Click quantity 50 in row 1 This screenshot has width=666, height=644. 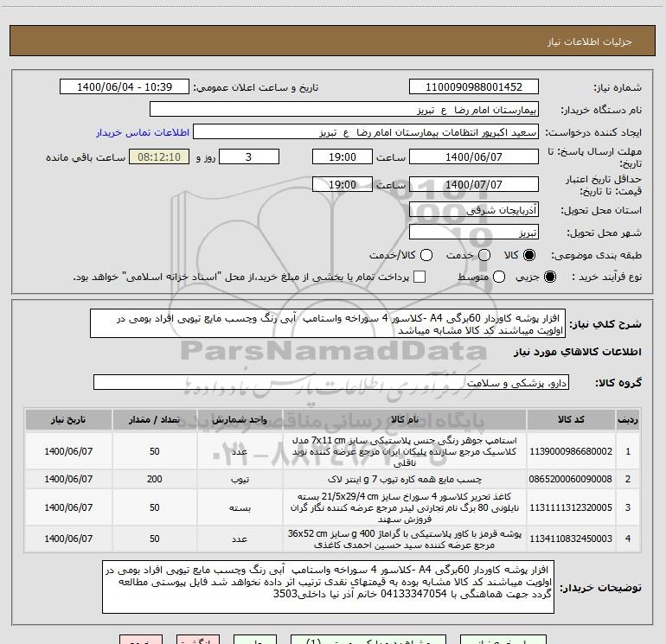(x=154, y=451)
